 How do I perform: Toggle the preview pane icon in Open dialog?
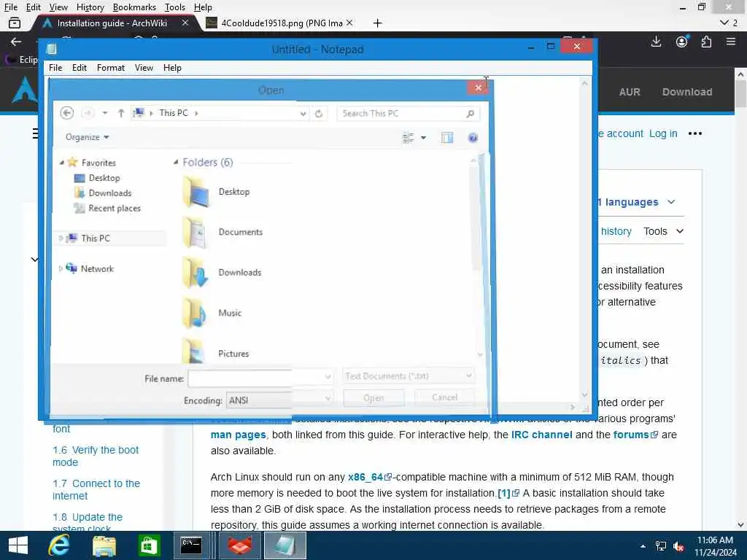pos(447,138)
